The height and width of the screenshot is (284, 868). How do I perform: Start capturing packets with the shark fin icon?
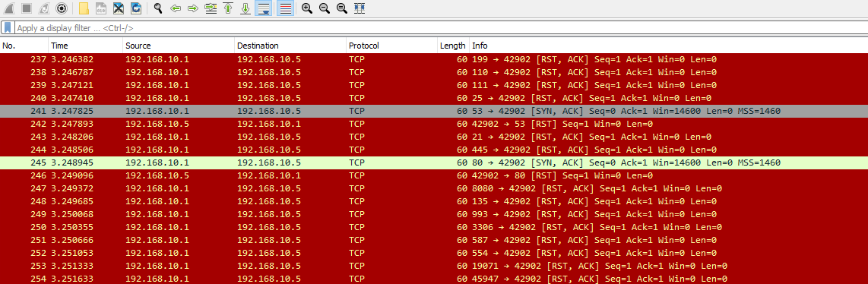pyautogui.click(x=9, y=8)
